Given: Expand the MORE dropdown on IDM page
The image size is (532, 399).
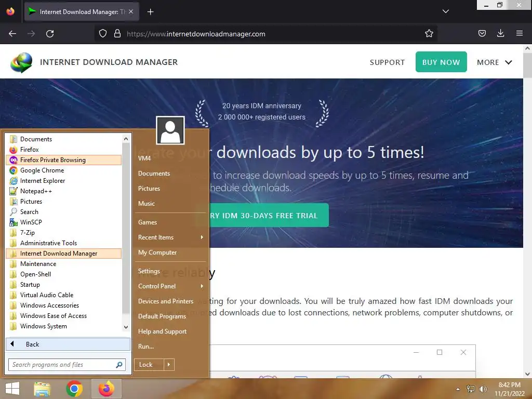Looking at the screenshot, I should (x=495, y=62).
